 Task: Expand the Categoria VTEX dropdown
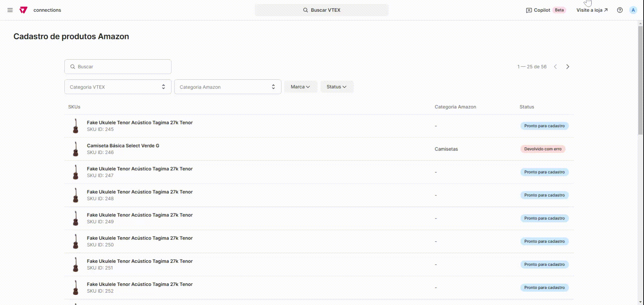coord(118,87)
